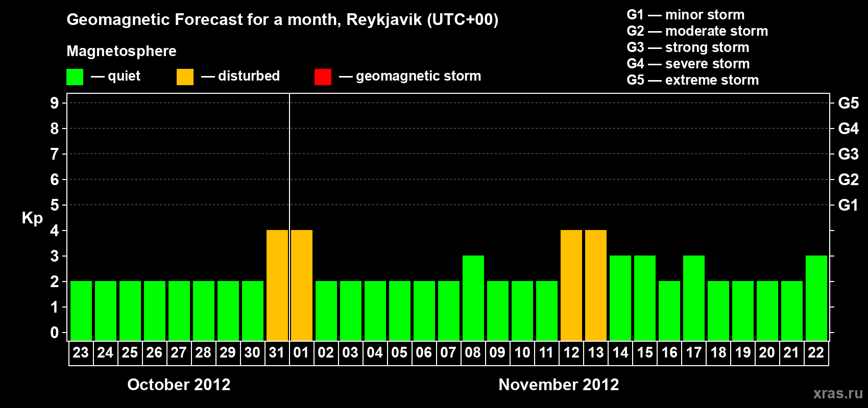
Task: Click the green bar for November 14
Action: [x=620, y=298]
